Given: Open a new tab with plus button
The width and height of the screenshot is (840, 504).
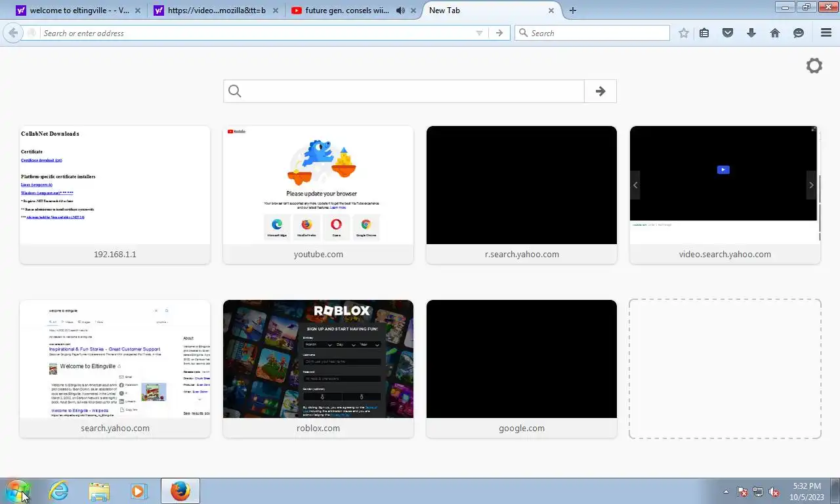Looking at the screenshot, I should coord(573,10).
